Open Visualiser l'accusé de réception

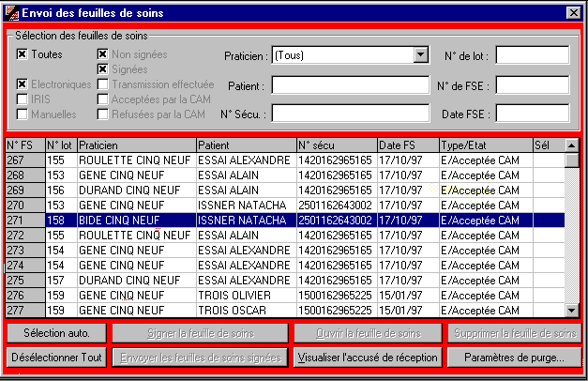[x=368, y=358]
